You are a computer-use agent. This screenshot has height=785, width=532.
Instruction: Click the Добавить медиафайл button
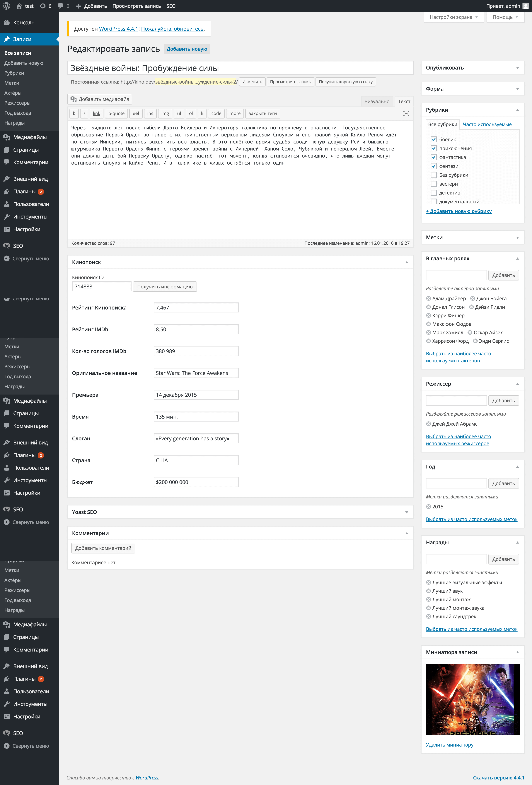[100, 99]
